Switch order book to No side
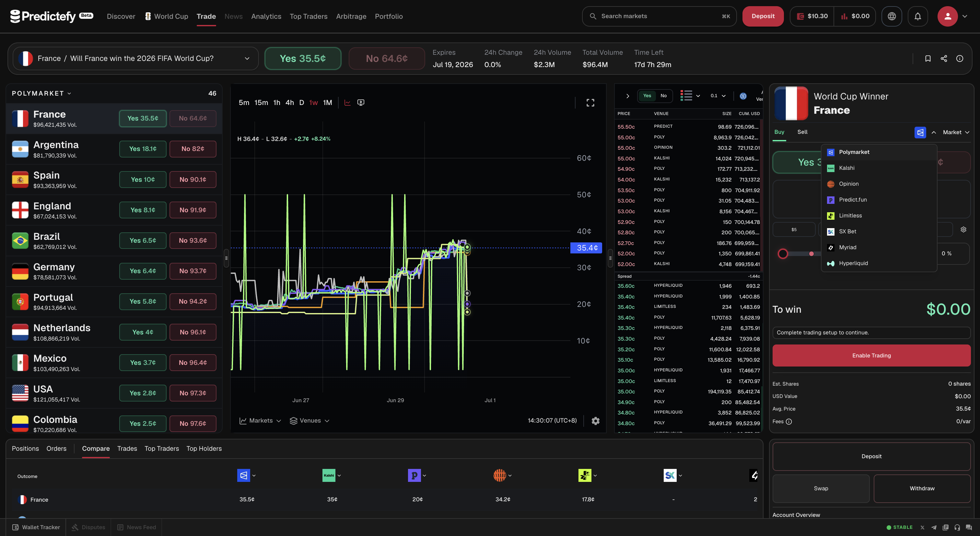Image resolution: width=980 pixels, height=536 pixels. pyautogui.click(x=663, y=96)
